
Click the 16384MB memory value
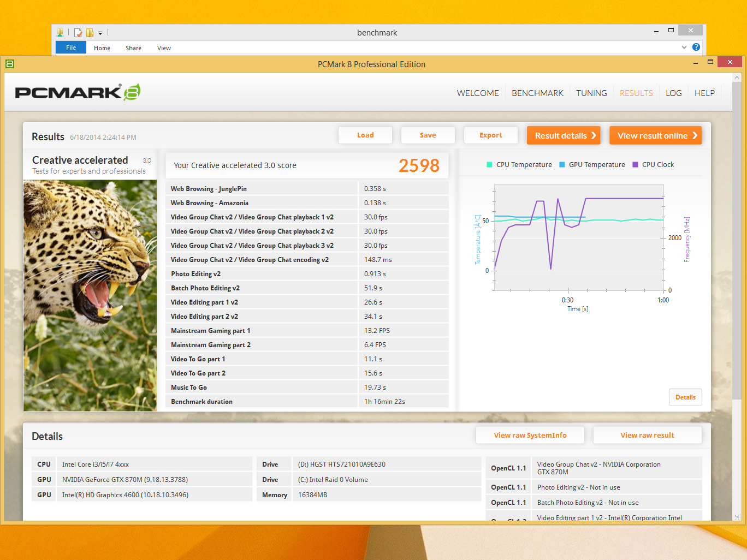(x=312, y=495)
